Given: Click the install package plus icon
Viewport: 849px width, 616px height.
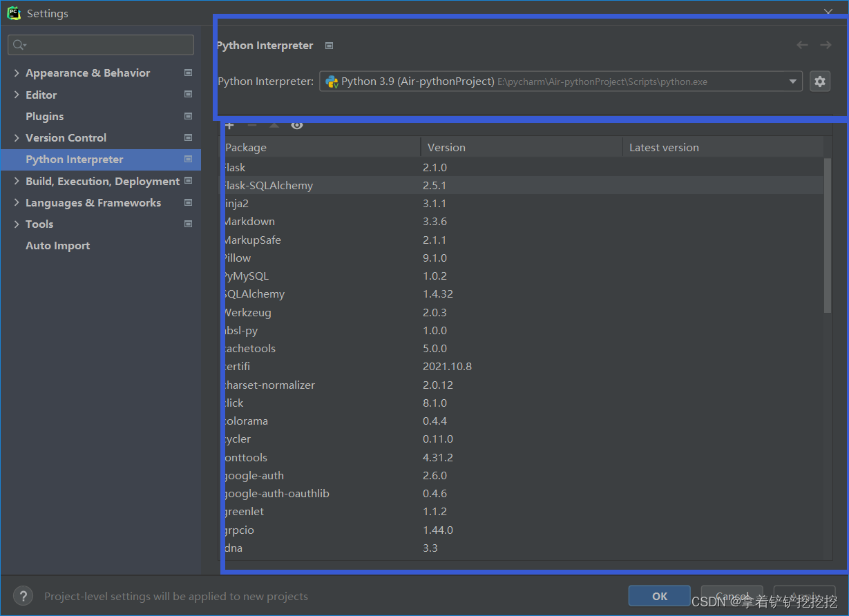Looking at the screenshot, I should click(x=230, y=125).
